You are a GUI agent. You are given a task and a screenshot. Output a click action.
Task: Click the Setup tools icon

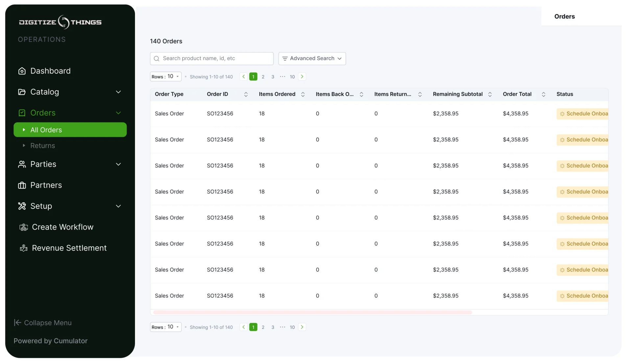(22, 206)
